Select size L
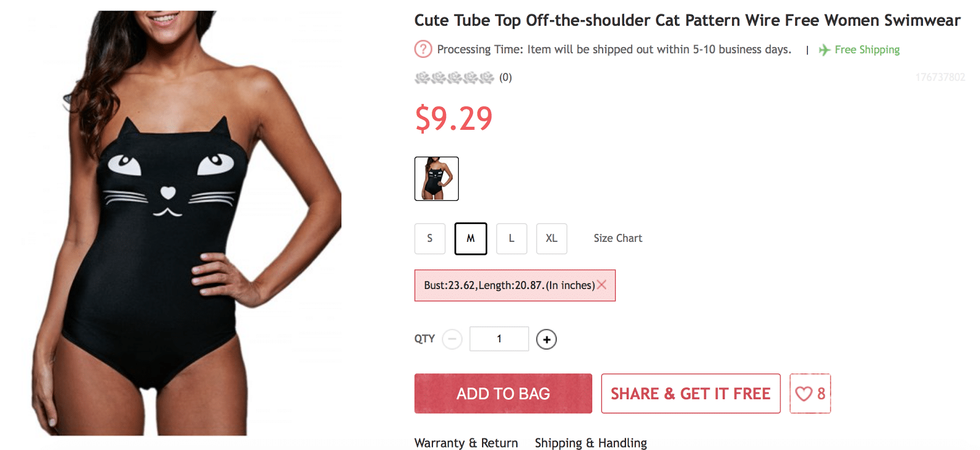 (x=511, y=238)
